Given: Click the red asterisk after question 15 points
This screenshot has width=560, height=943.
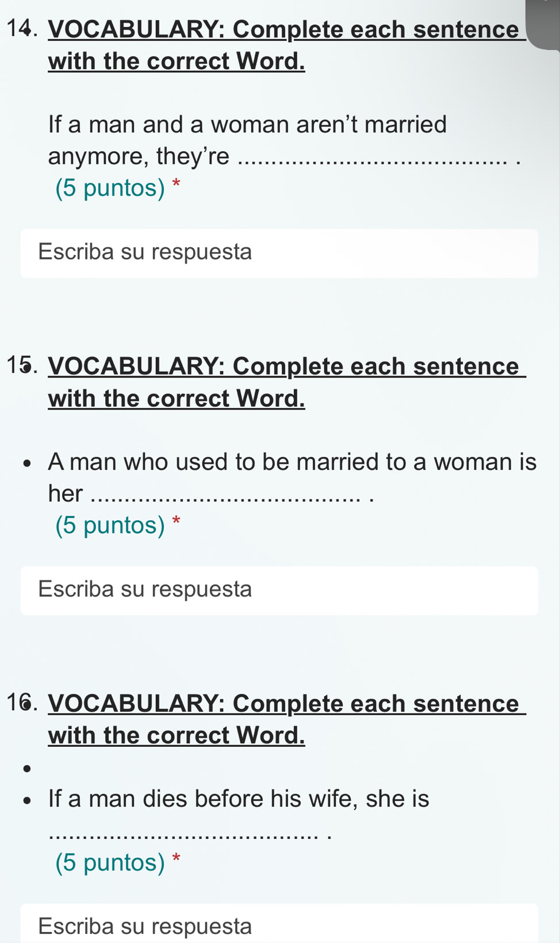Looking at the screenshot, I should 175,522.
